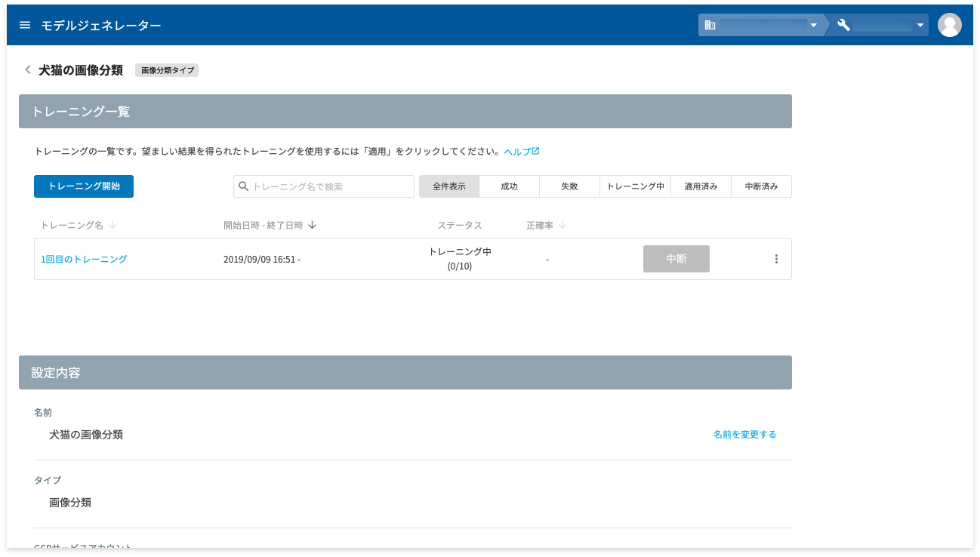980x557 pixels.
Task: Open the ヘルプ external link
Action: 521,151
